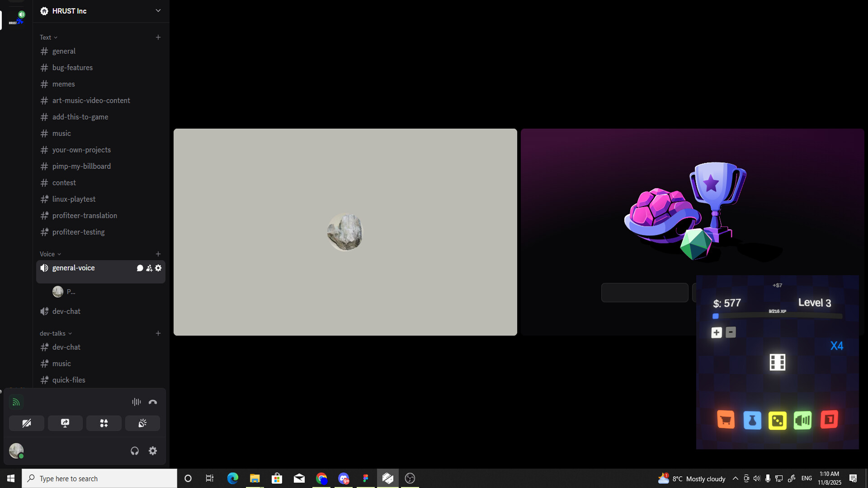This screenshot has width=868, height=488.
Task: Open the in-game shop cart icon
Action: [x=726, y=420]
